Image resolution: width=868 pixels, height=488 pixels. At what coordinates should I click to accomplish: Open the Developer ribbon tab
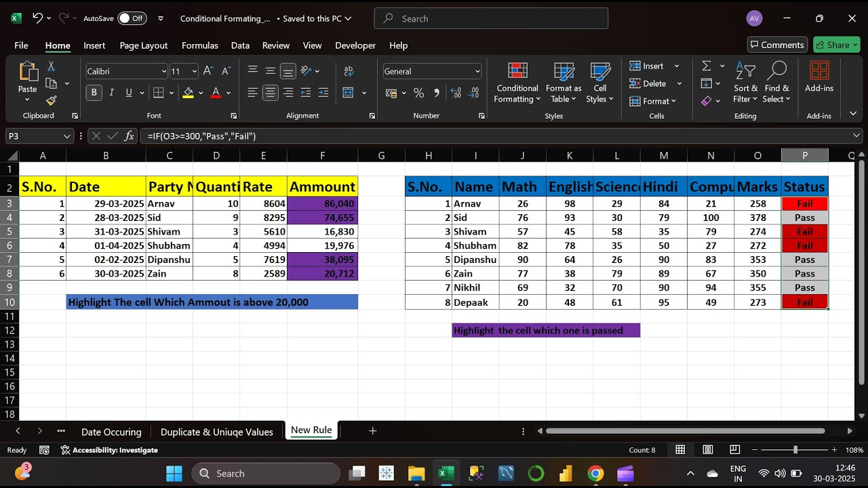(x=355, y=45)
